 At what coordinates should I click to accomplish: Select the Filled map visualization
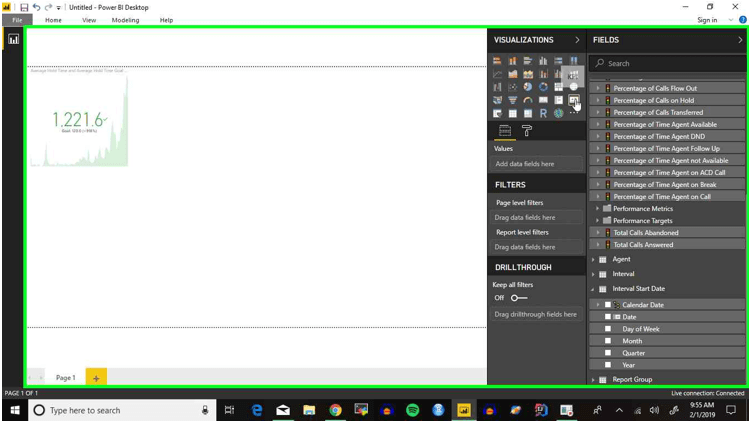pyautogui.click(x=497, y=100)
